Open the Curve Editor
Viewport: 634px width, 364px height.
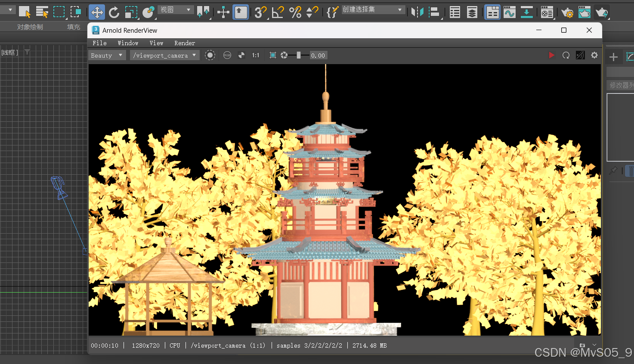510,12
